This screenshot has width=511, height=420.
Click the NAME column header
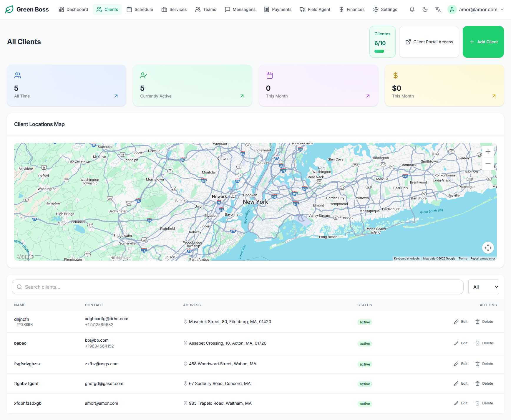tap(20, 305)
